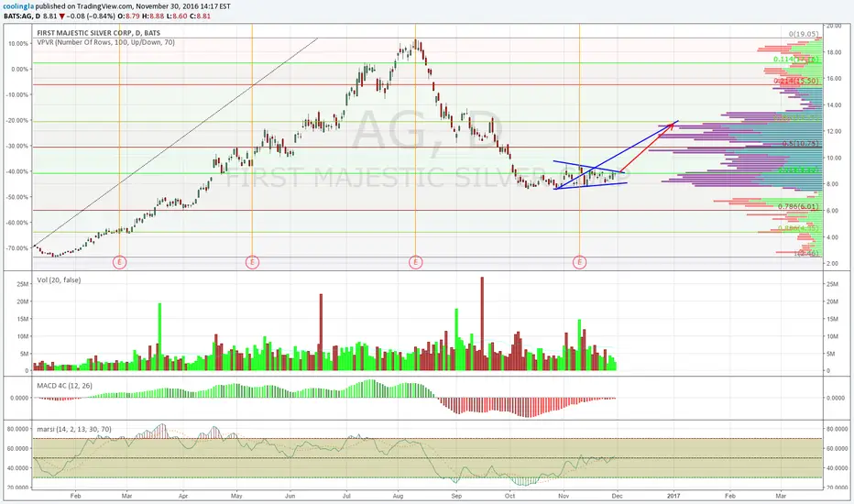This screenshot has width=854, height=504.
Task: Select the BATS:AG, D symbol label
Action: [22, 16]
